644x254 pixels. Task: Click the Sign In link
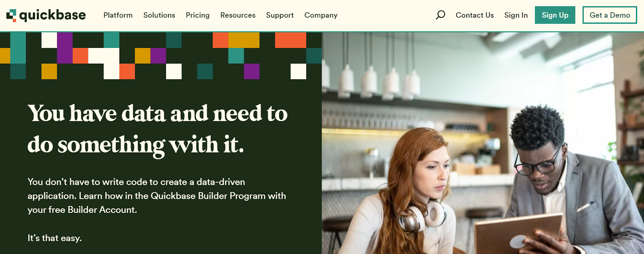point(516,15)
